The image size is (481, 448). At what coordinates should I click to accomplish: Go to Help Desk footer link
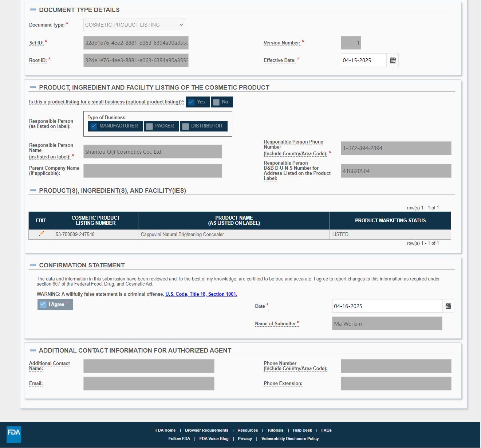[x=302, y=430]
